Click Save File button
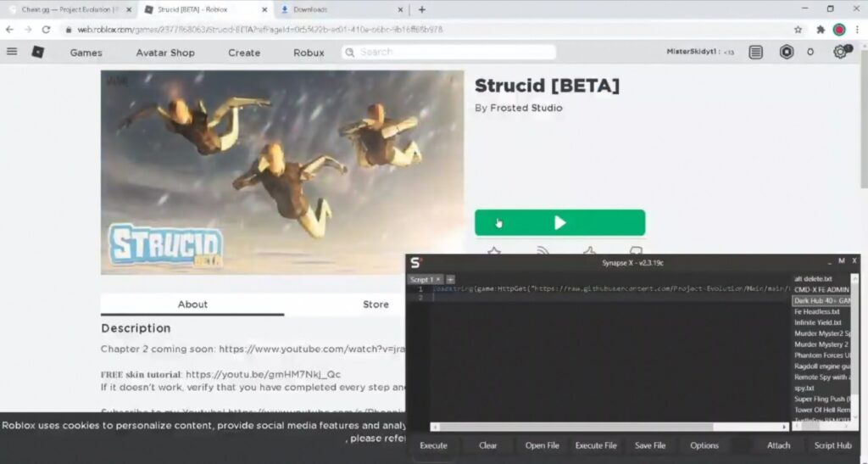This screenshot has height=464, width=868. pyautogui.click(x=650, y=445)
